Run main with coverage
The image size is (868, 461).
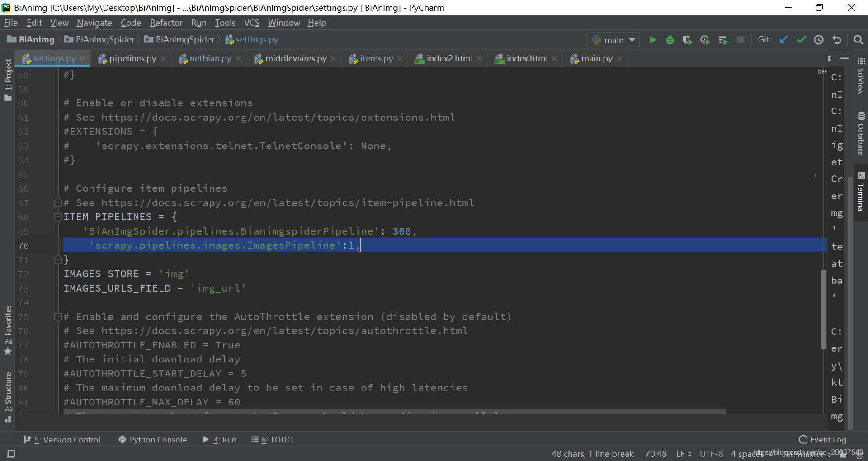[687, 40]
